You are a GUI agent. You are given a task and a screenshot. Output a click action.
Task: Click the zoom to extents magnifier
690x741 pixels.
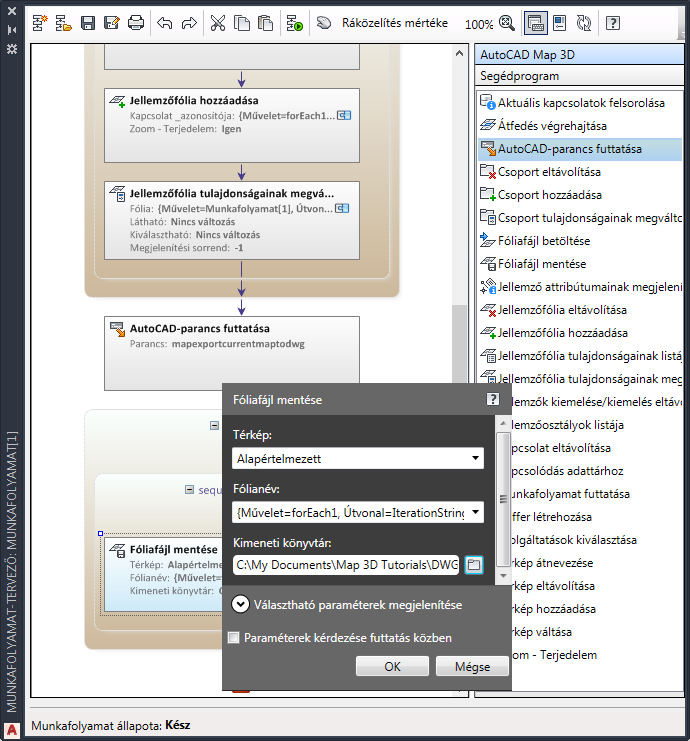[507, 23]
